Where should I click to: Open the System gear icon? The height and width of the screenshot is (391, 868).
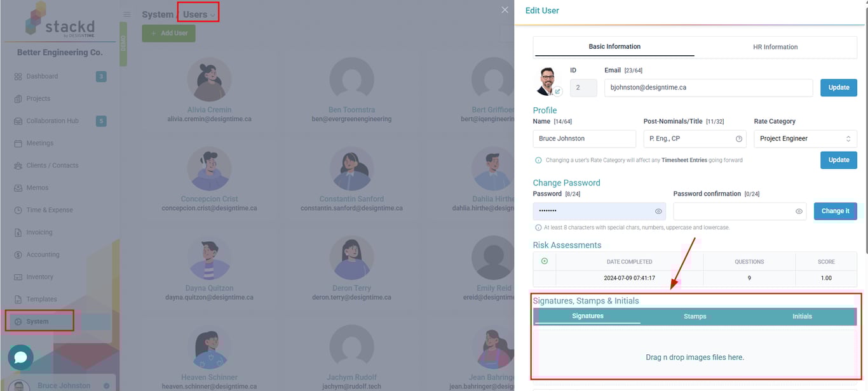(x=18, y=322)
